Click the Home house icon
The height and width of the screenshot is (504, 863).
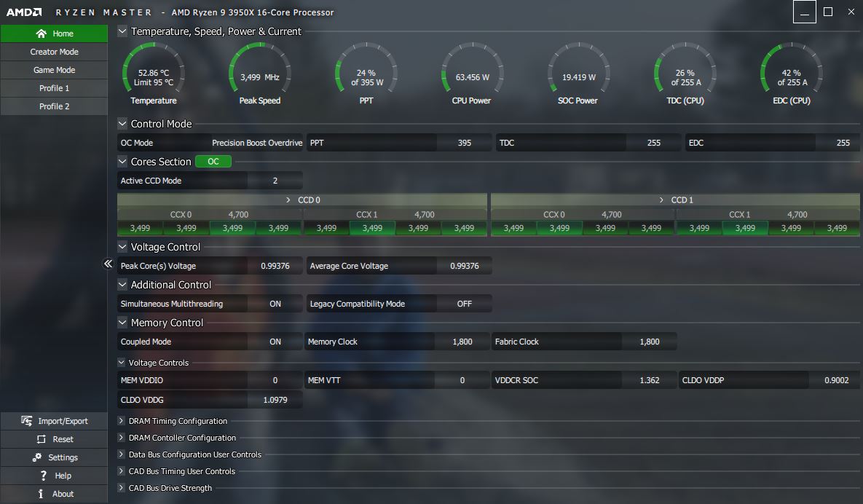[41, 34]
